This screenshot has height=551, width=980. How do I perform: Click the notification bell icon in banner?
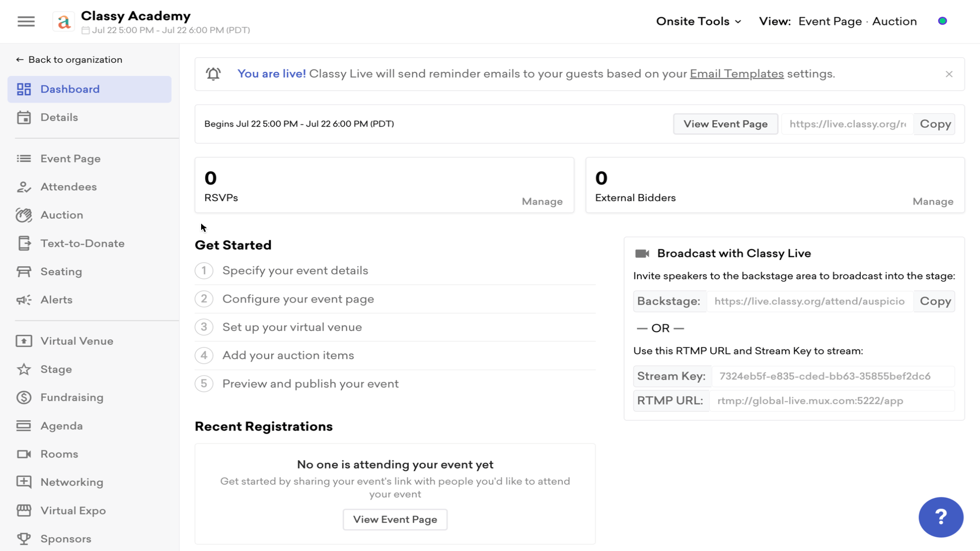213,74
